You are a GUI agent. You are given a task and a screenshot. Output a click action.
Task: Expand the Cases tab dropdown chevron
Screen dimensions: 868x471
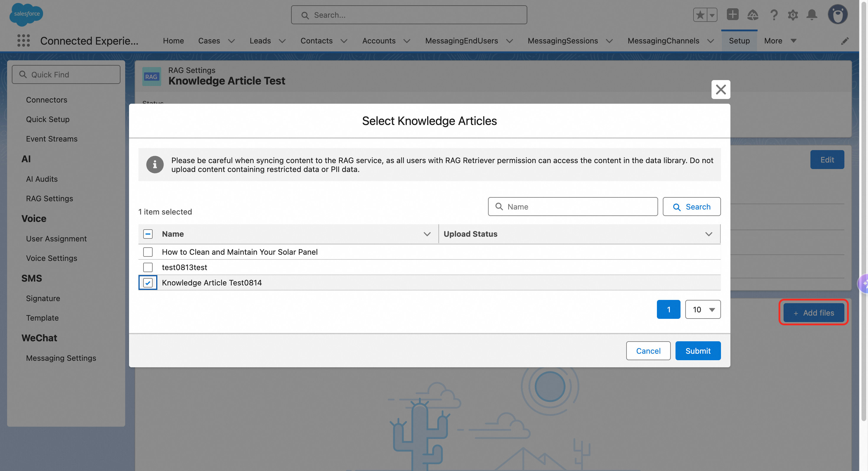tap(231, 41)
